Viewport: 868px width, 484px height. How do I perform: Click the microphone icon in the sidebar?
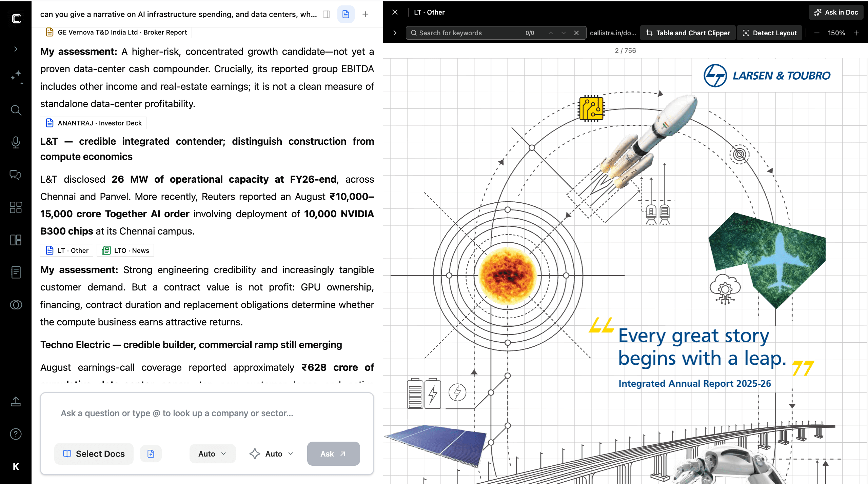pyautogui.click(x=16, y=142)
